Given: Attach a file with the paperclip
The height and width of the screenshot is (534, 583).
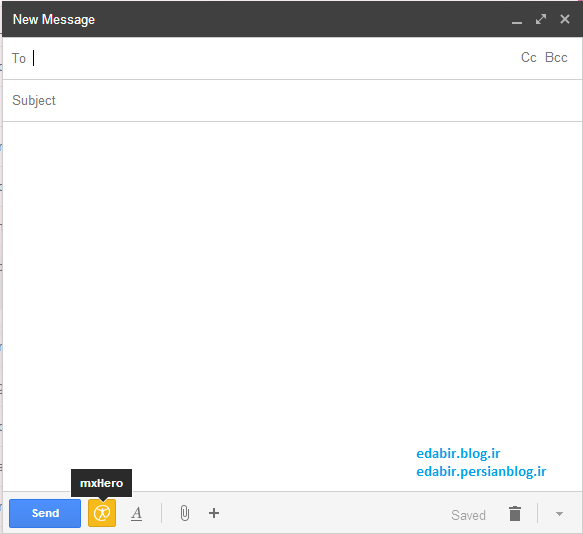Looking at the screenshot, I should (184, 513).
